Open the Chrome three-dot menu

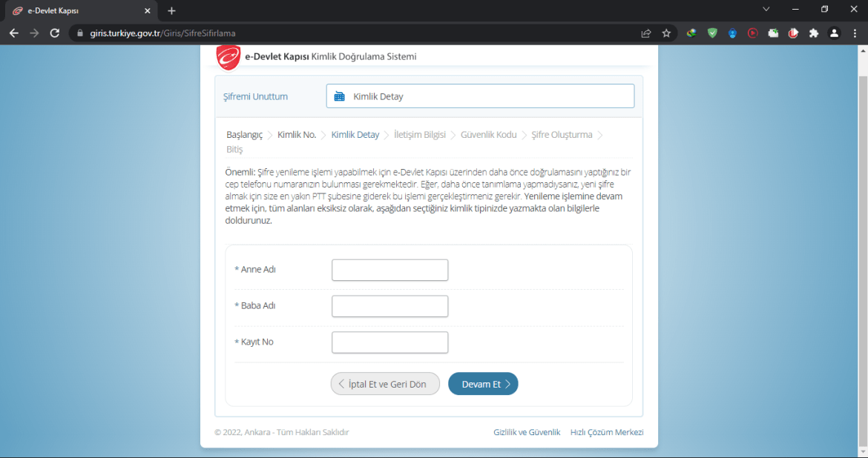(x=854, y=33)
